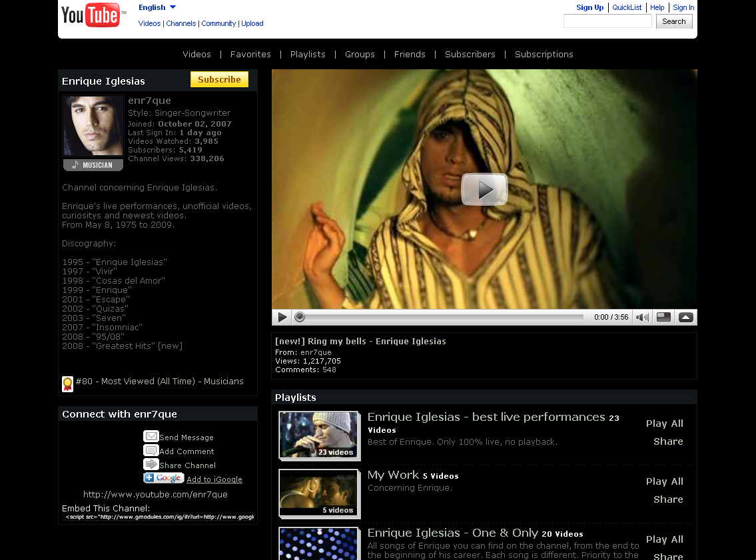The width and height of the screenshot is (756, 560).
Task: Open the My Work playlist thumbnail
Action: pyautogui.click(x=319, y=493)
